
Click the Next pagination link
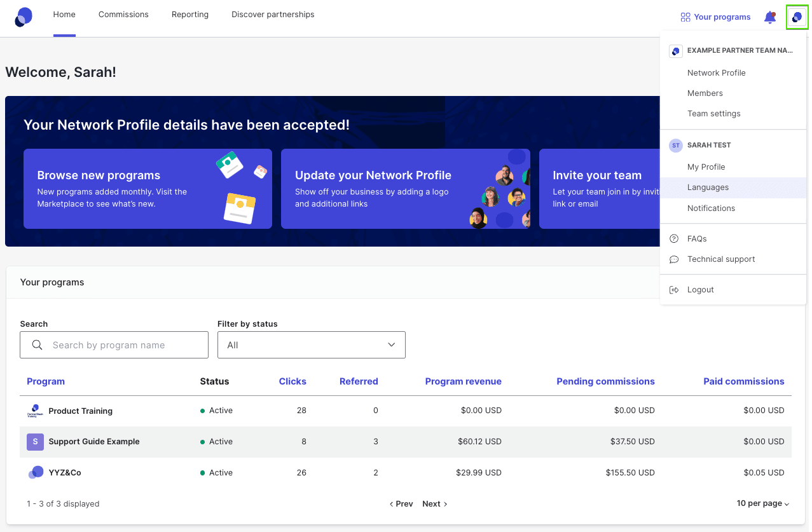pyautogui.click(x=434, y=503)
